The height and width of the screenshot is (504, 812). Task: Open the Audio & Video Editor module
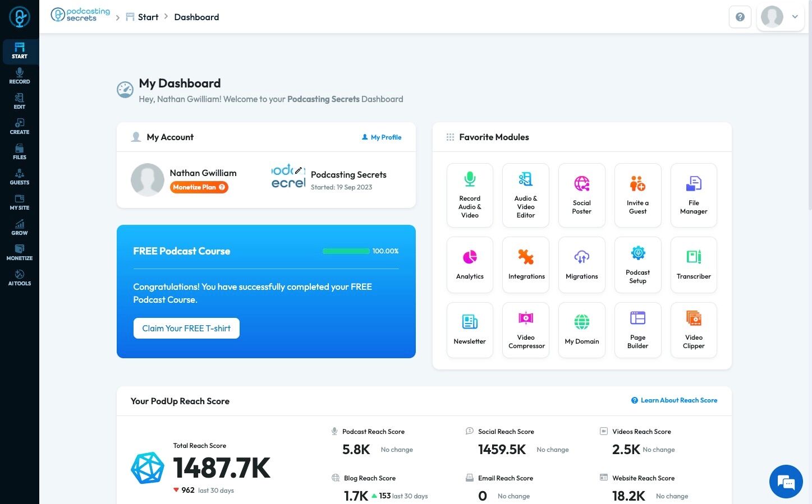tap(526, 195)
